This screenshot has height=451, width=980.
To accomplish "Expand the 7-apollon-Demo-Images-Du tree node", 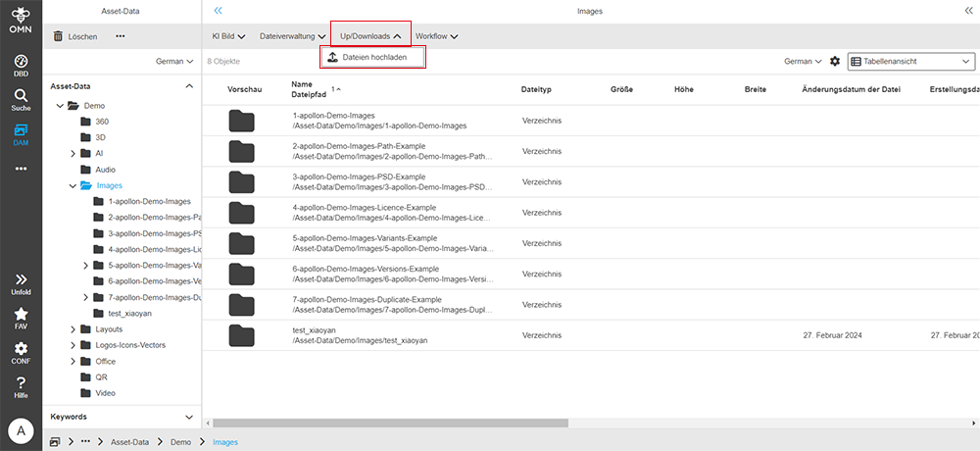I will (85, 297).
